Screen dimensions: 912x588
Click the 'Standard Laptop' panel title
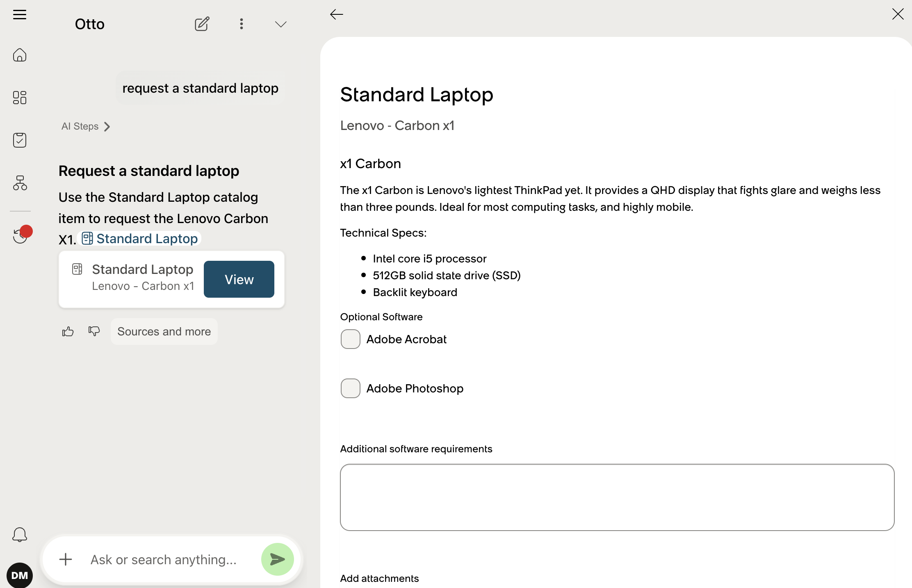(x=417, y=95)
